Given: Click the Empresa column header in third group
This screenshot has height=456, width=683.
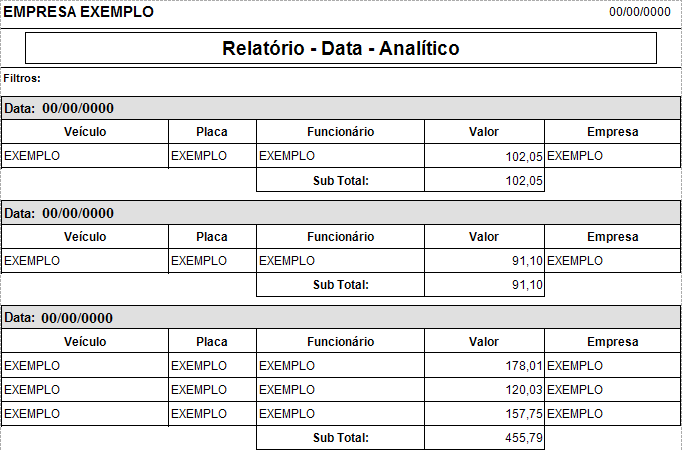Looking at the screenshot, I should 612,341.
